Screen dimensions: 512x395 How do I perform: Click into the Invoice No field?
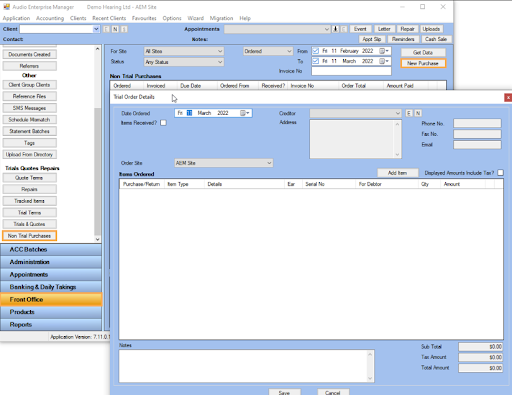351,71
